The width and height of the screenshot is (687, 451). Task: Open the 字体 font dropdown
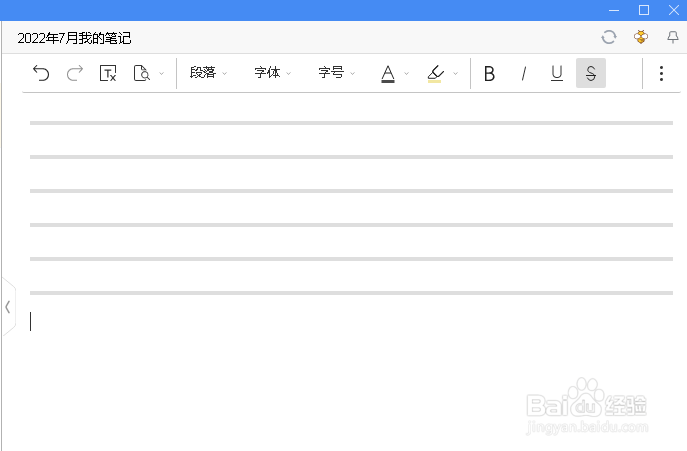[273, 73]
